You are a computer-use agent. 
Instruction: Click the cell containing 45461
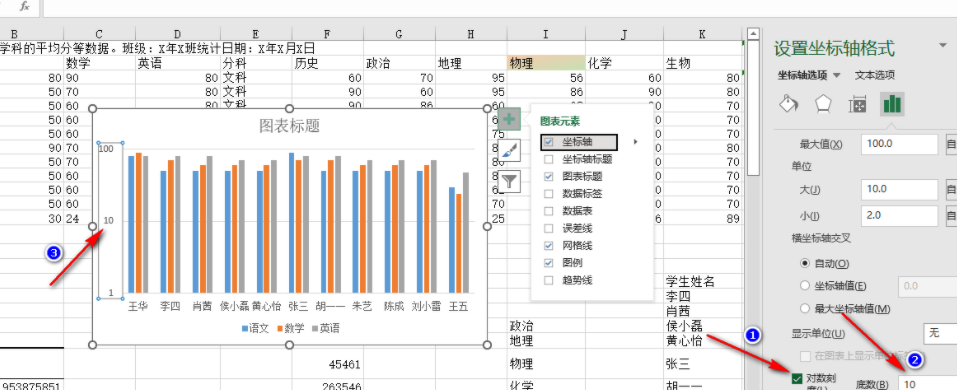327,364
